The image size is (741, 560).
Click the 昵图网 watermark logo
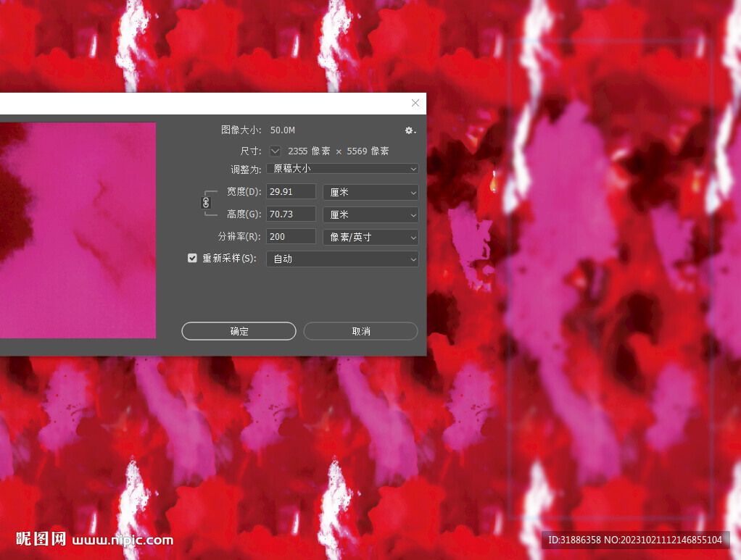pyautogui.click(x=40, y=540)
